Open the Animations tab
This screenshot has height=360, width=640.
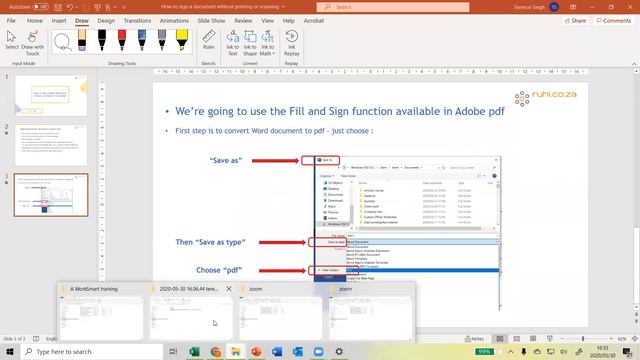[174, 20]
